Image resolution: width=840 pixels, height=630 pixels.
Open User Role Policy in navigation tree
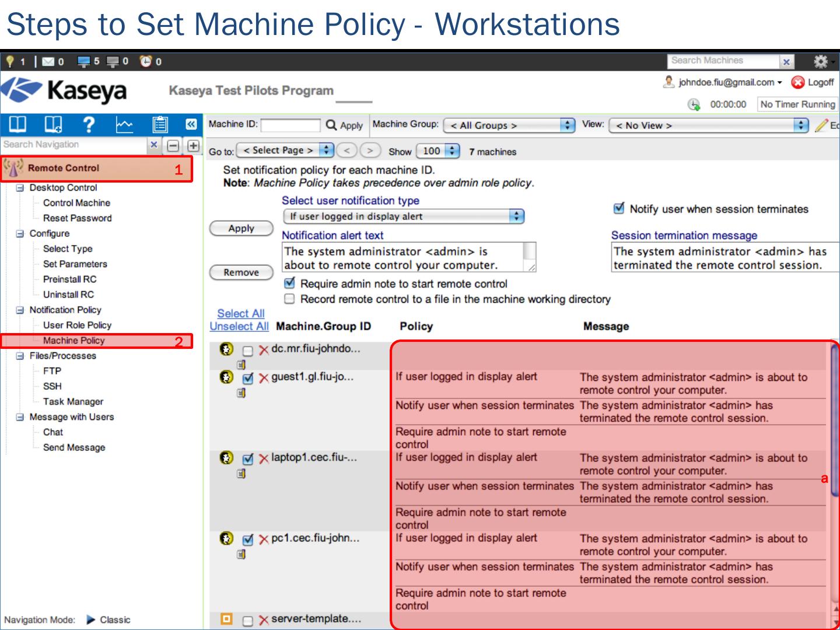click(77, 325)
